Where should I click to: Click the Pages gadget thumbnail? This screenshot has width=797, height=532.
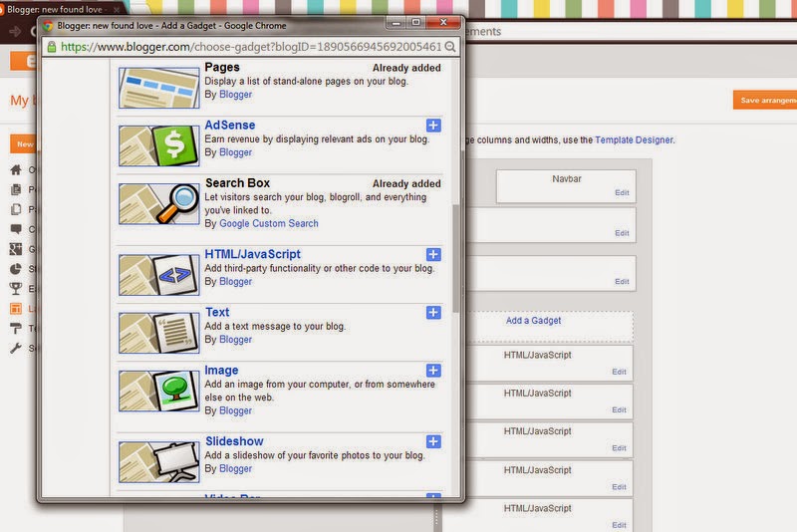coord(159,88)
